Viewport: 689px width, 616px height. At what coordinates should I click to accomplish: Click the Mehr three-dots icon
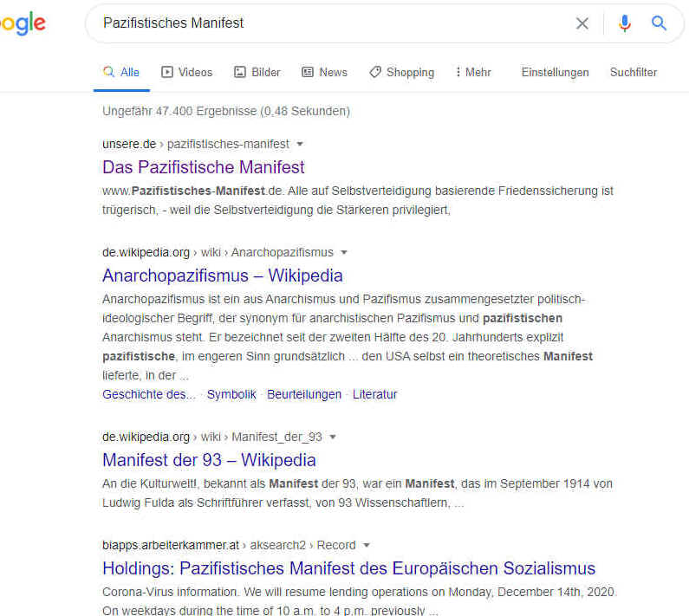click(x=458, y=72)
